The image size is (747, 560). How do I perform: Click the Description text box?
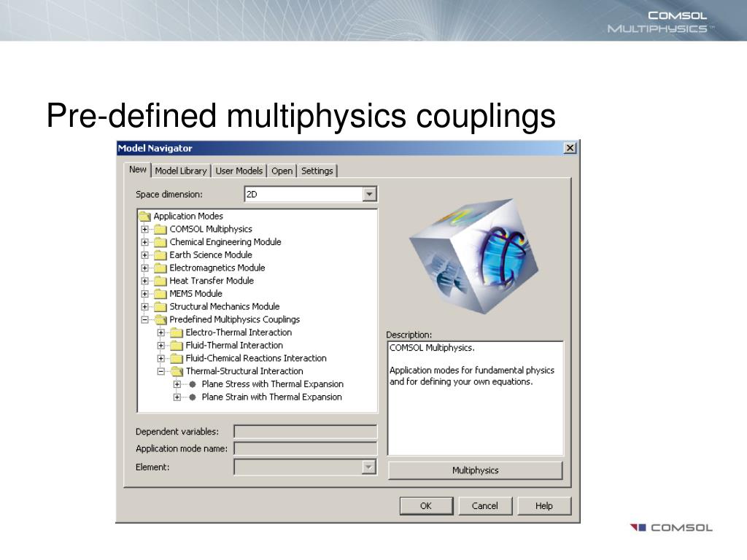click(476, 398)
